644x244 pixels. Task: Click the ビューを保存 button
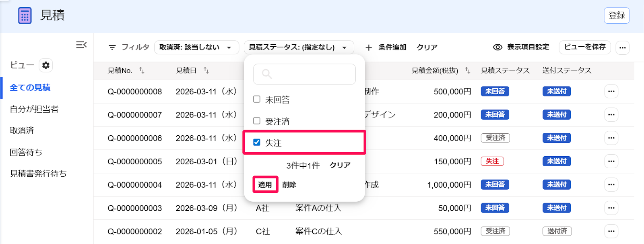coord(585,47)
